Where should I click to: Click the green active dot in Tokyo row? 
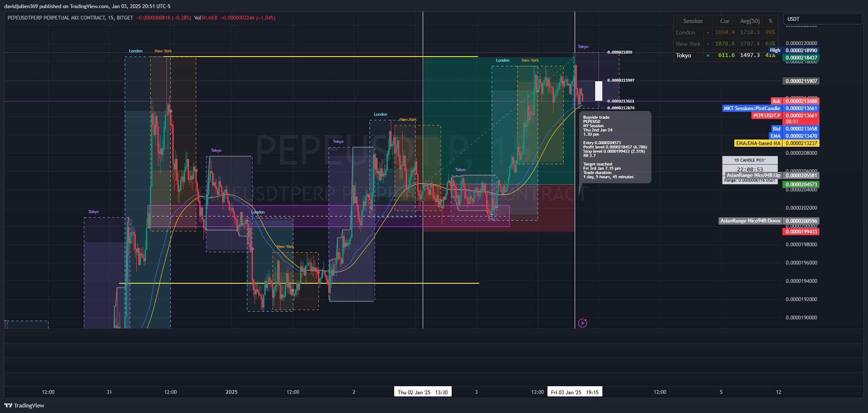coord(708,55)
